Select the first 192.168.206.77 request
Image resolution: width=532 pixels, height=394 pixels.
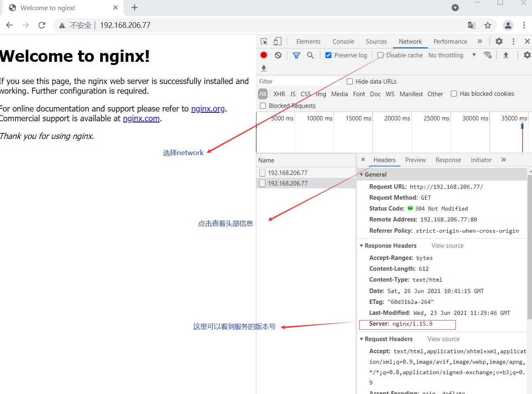[x=306, y=173]
